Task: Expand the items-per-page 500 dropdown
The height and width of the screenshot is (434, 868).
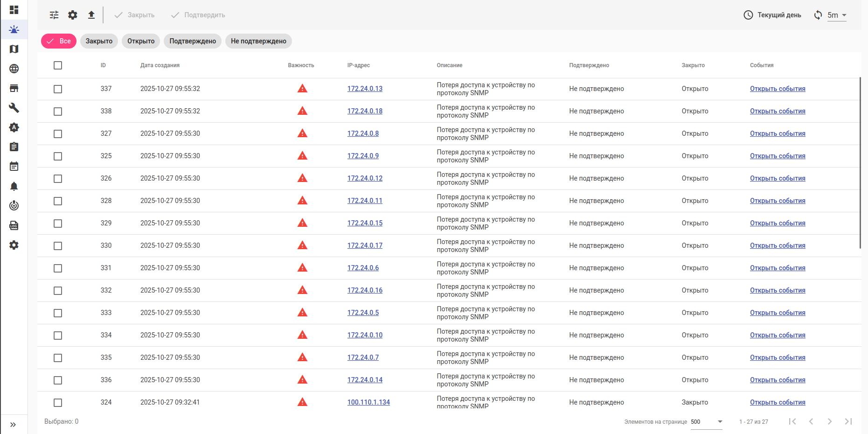Action: pyautogui.click(x=706, y=422)
